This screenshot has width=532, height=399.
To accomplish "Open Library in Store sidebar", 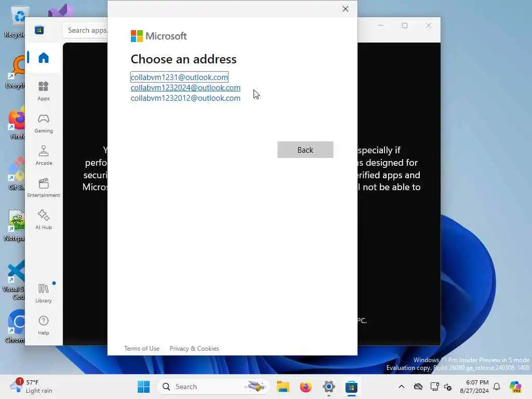I will [44, 293].
